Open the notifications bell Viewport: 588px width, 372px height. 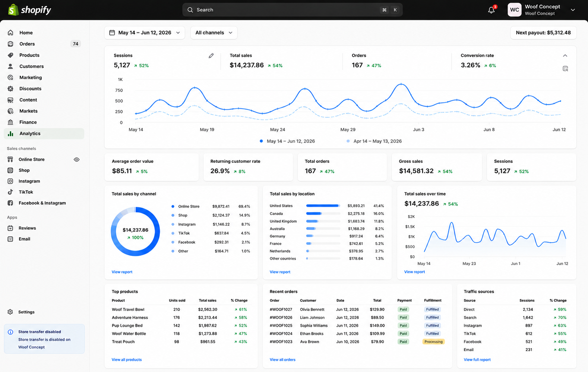coord(491,10)
